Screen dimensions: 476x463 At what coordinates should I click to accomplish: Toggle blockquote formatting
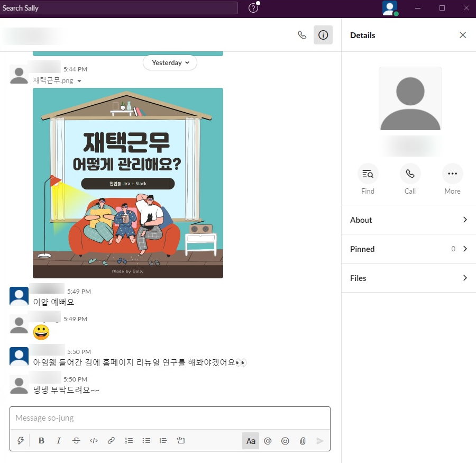tap(163, 441)
